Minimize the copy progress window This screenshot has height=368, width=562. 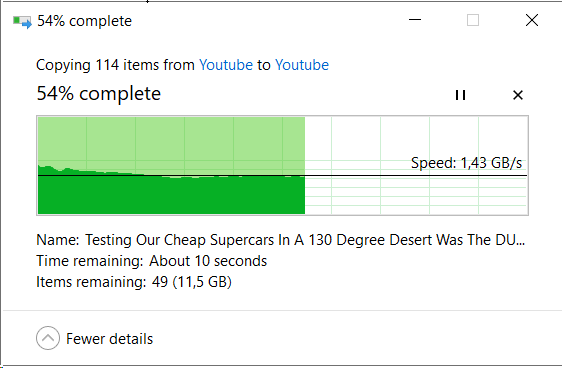[x=415, y=20]
